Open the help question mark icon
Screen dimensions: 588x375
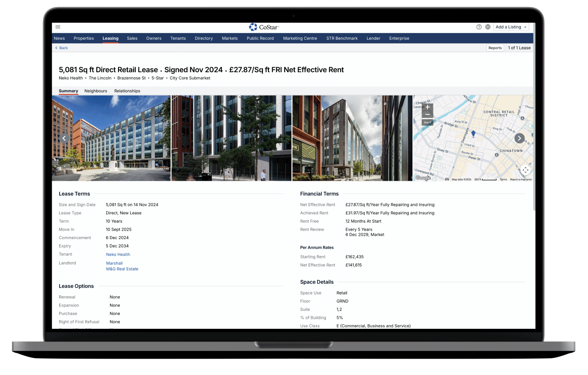479,27
